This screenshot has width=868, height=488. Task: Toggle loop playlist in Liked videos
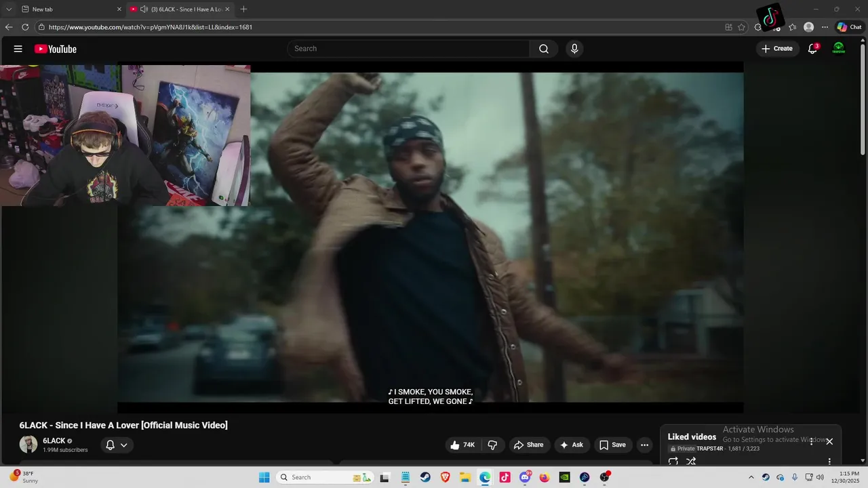pyautogui.click(x=673, y=462)
